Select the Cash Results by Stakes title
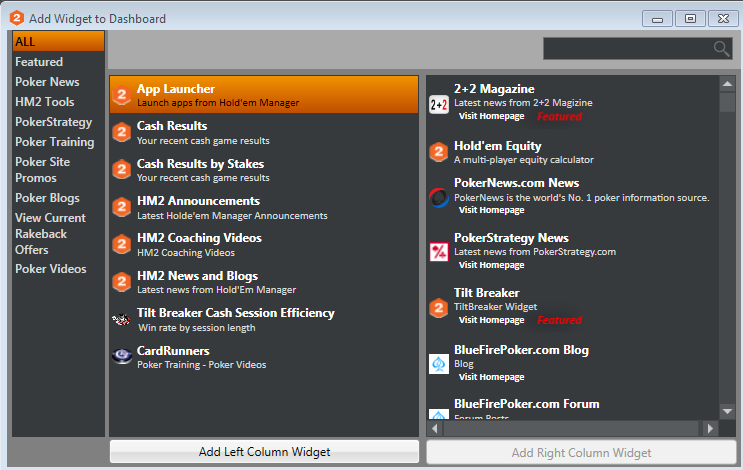Screen dimensions: 743x470 [x=200, y=163]
